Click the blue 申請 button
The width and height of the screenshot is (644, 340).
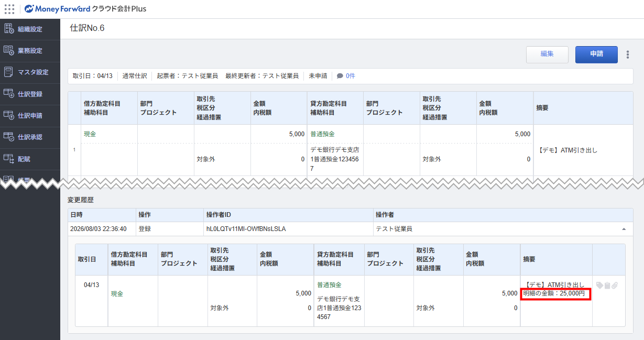pos(596,54)
